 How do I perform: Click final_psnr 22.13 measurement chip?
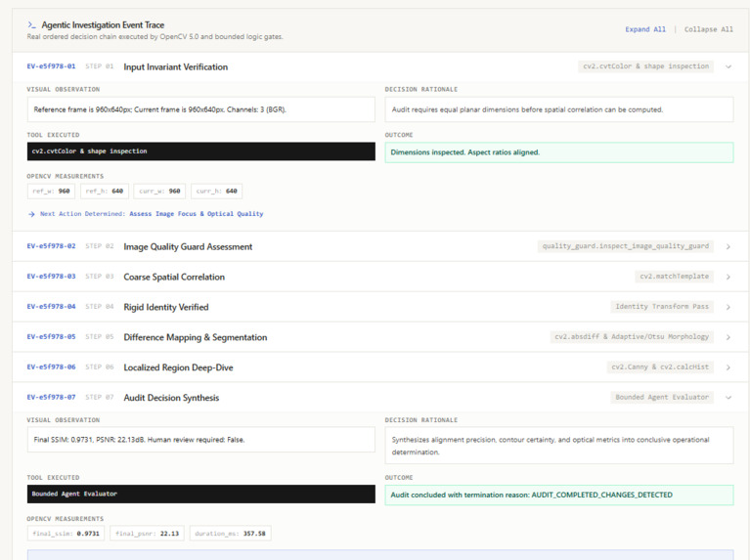[x=147, y=534]
